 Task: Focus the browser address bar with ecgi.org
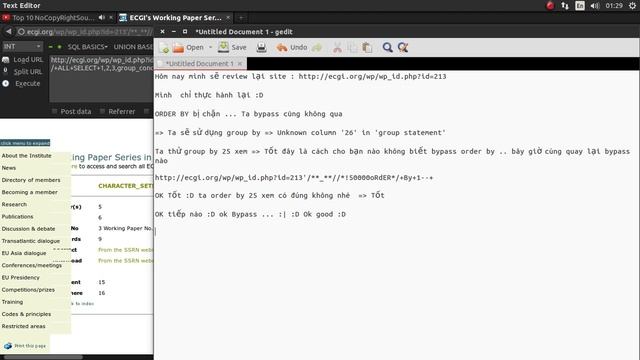[86, 31]
